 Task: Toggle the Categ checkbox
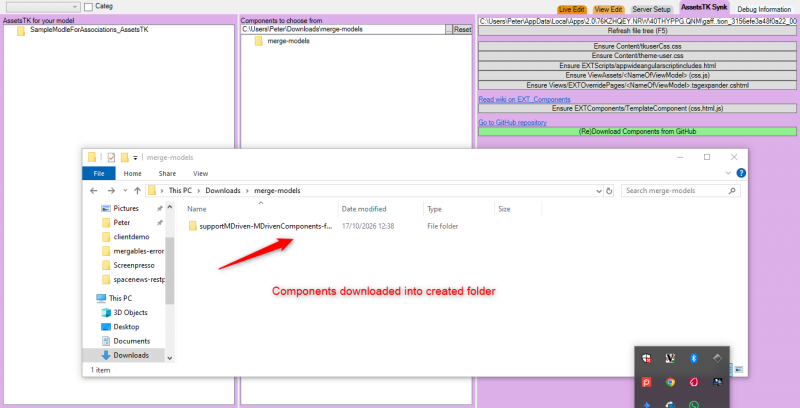[x=88, y=7]
